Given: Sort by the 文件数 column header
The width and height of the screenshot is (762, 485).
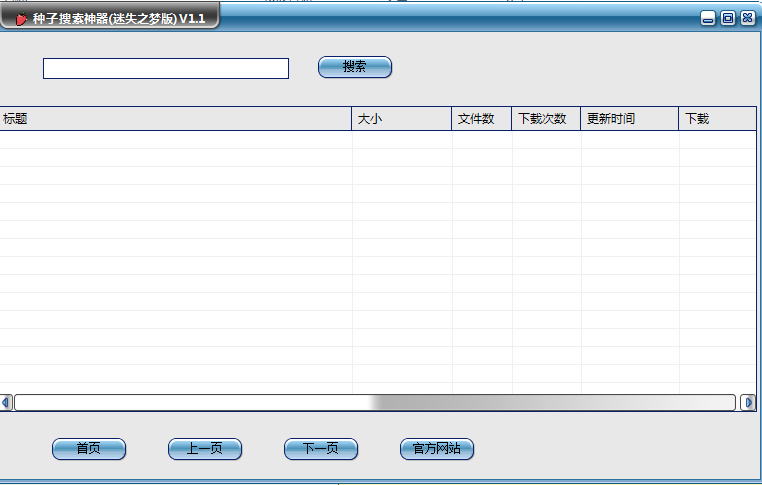Looking at the screenshot, I should tap(482, 119).
